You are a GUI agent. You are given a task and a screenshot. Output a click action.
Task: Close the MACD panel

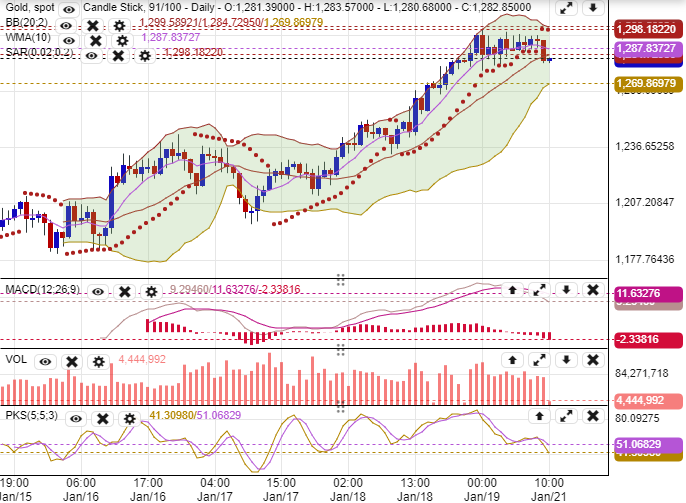coord(593,290)
